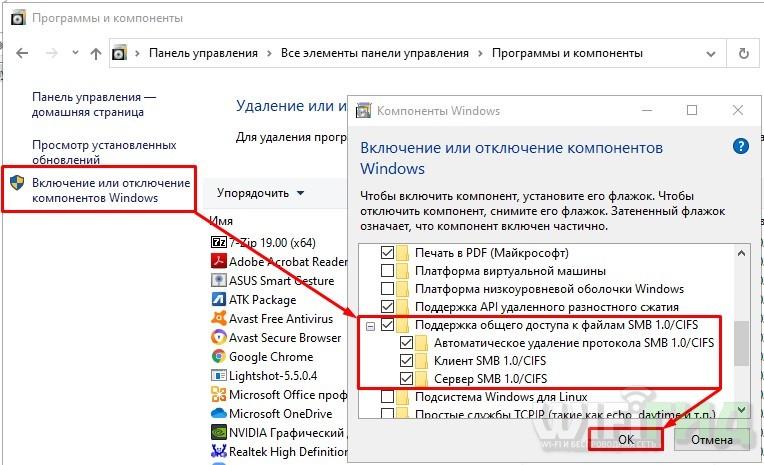Open Включение или отключение компонентов Windows link
This screenshot has width=764, height=465.
click(x=111, y=190)
